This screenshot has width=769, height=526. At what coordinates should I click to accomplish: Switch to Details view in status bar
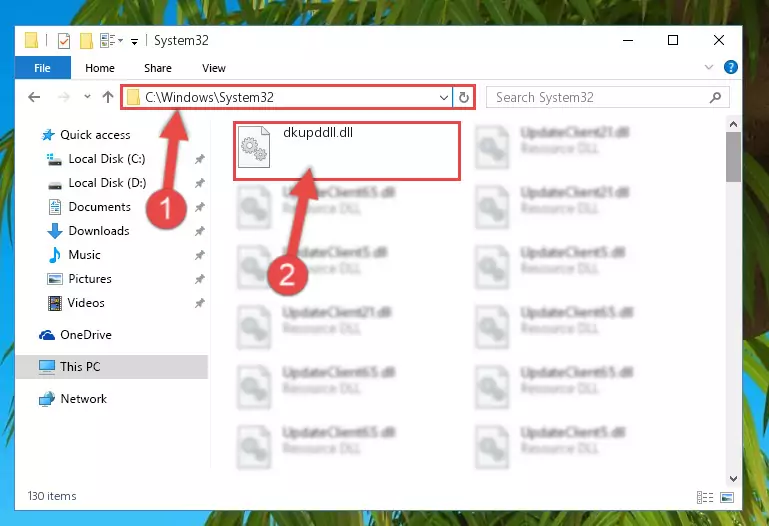point(705,498)
